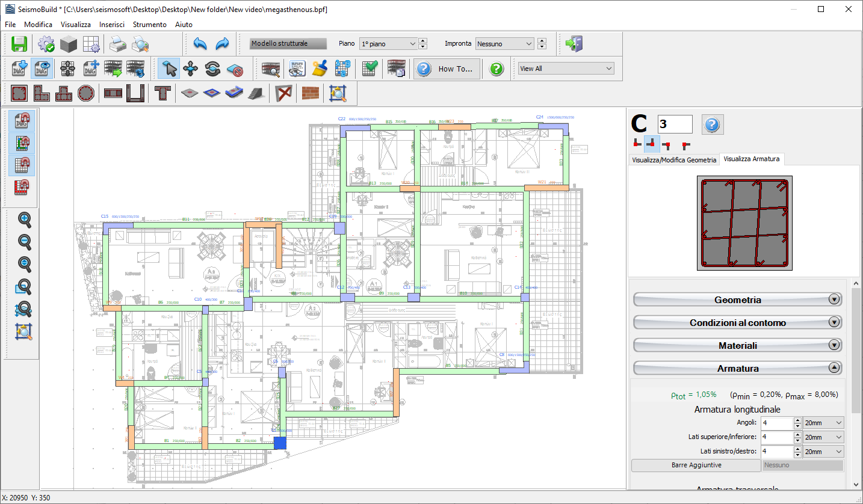Toggle the selection arrow tool

click(x=169, y=69)
